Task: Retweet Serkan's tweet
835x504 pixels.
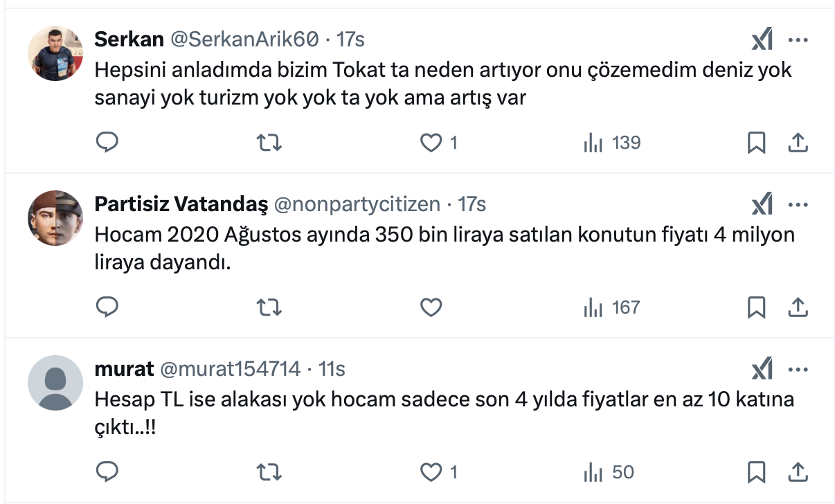Action: [x=269, y=143]
